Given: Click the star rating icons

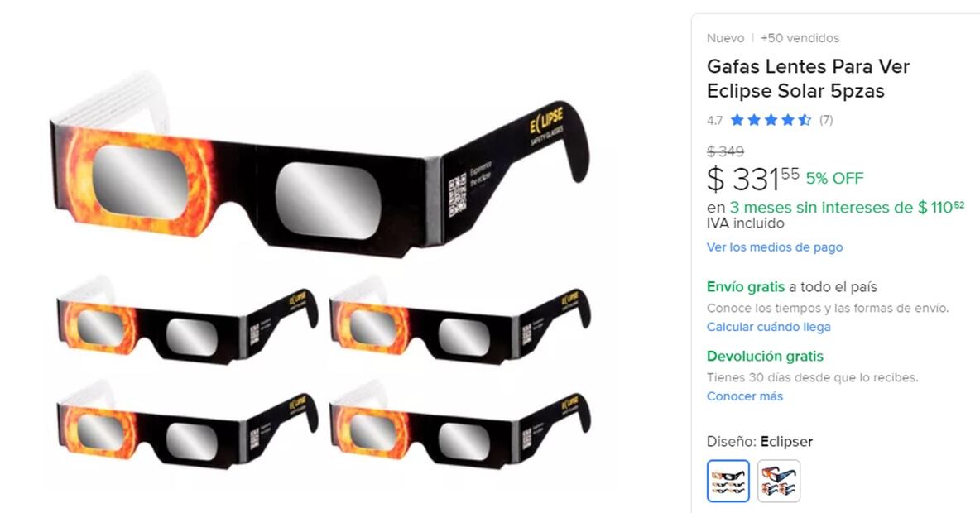Looking at the screenshot, I should click(x=771, y=120).
